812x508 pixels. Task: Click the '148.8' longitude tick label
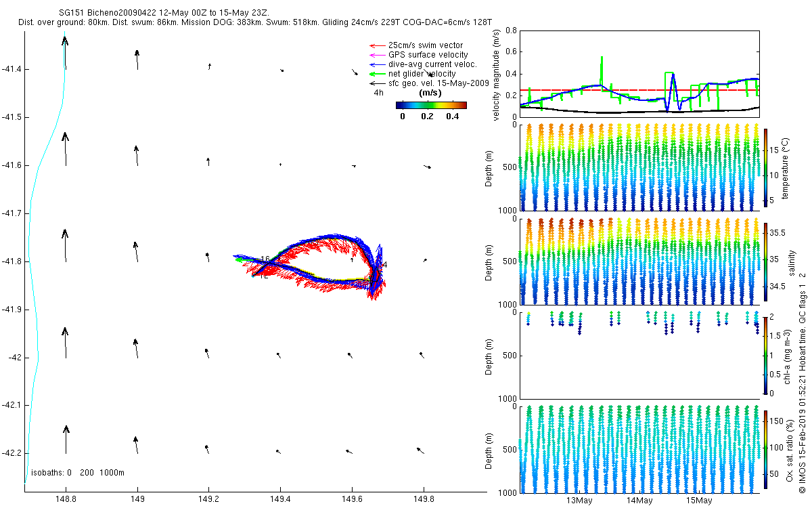tap(66, 499)
